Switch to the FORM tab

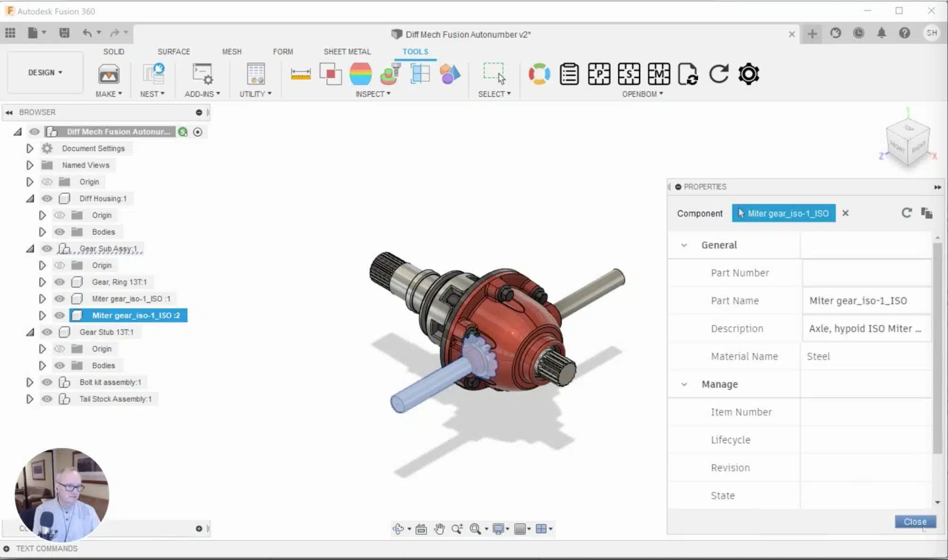[x=283, y=51]
